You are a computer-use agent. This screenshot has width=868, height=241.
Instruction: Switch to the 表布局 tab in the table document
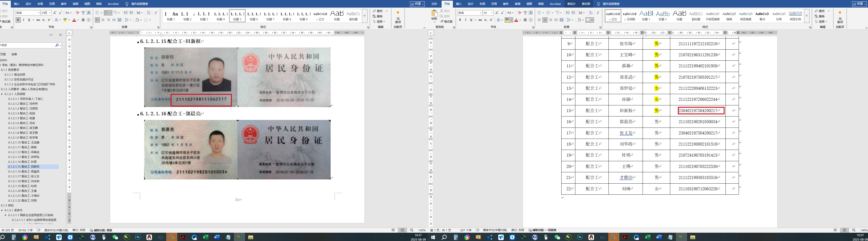[x=586, y=4]
